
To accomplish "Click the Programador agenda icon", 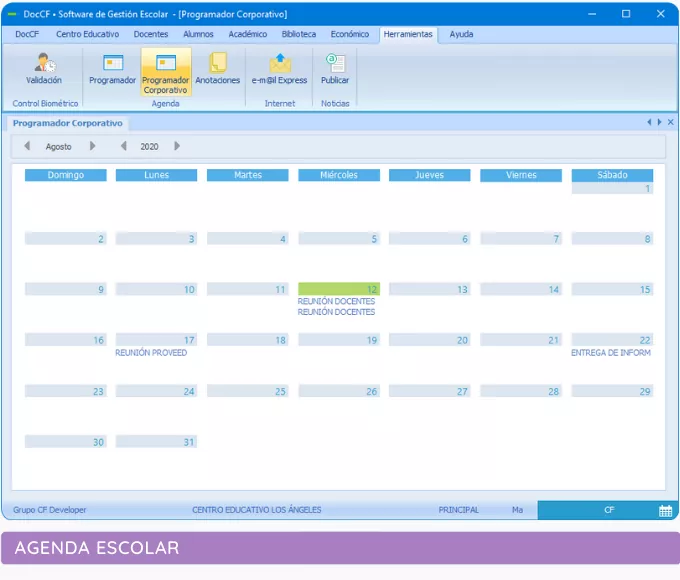I will [112, 68].
